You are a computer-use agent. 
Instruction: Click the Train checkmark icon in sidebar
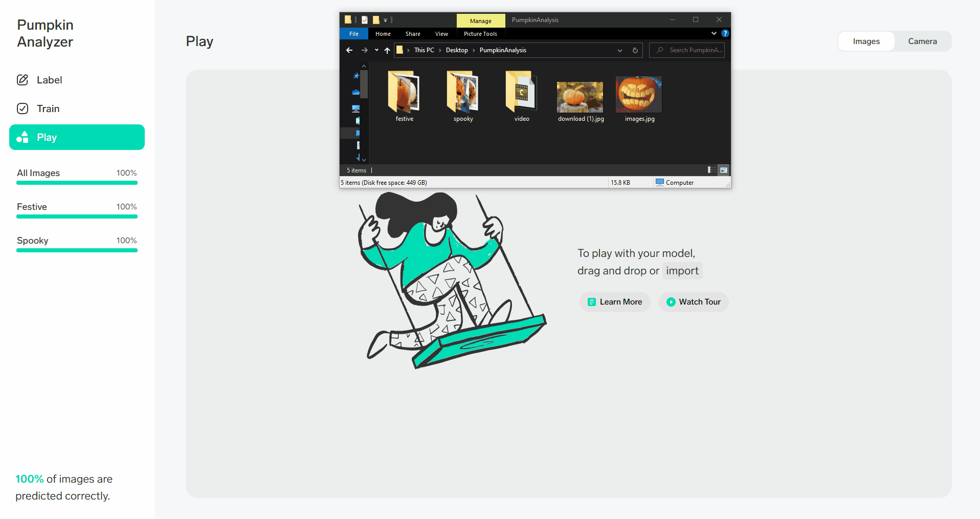(x=23, y=109)
